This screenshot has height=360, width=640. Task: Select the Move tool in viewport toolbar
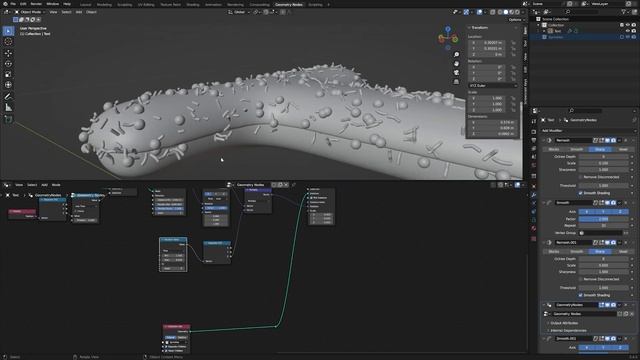pos(8,53)
